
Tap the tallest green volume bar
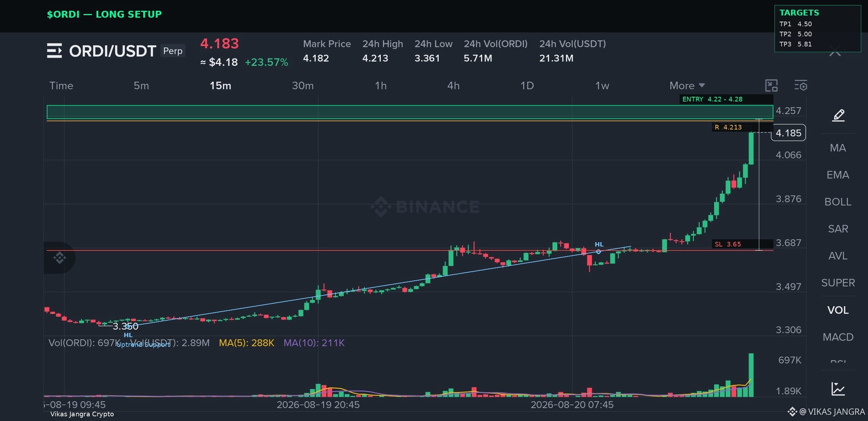pyautogui.click(x=751, y=375)
